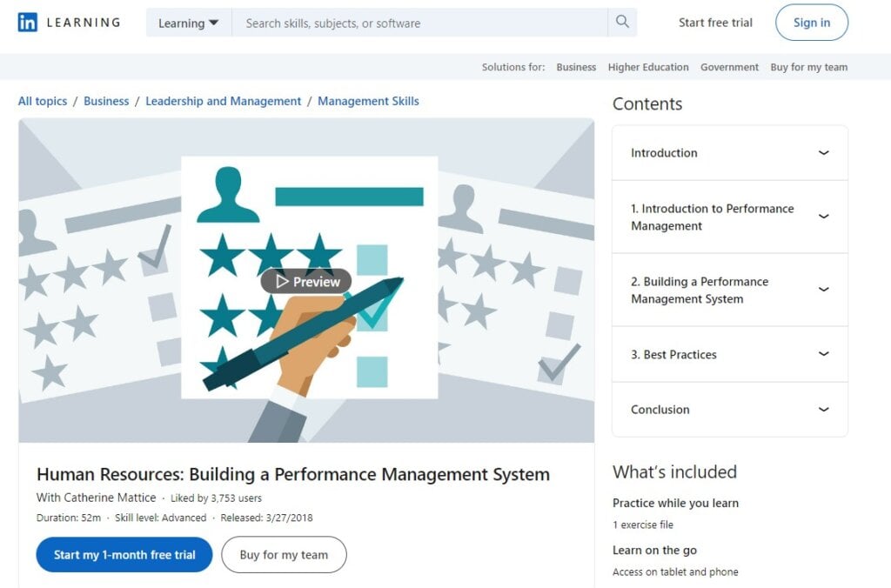Expand Introduction to Performance Management chevron
This screenshot has height=588, width=891.
pos(823,217)
